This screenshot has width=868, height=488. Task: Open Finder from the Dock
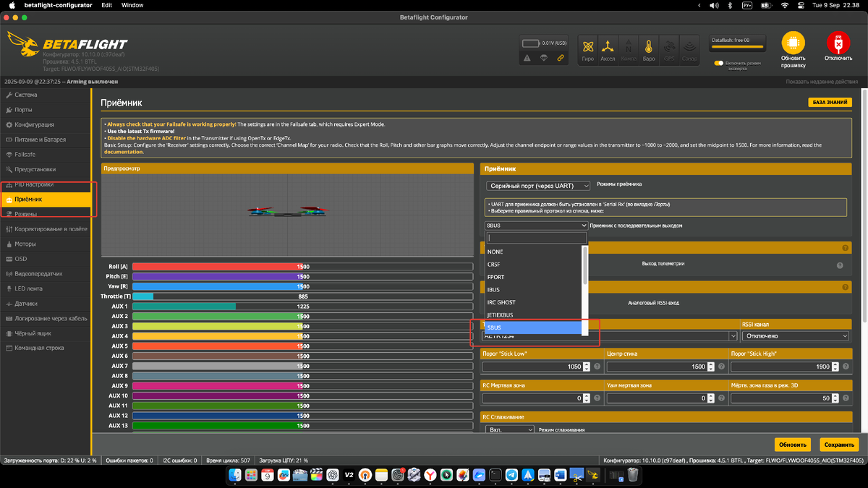[x=235, y=475]
